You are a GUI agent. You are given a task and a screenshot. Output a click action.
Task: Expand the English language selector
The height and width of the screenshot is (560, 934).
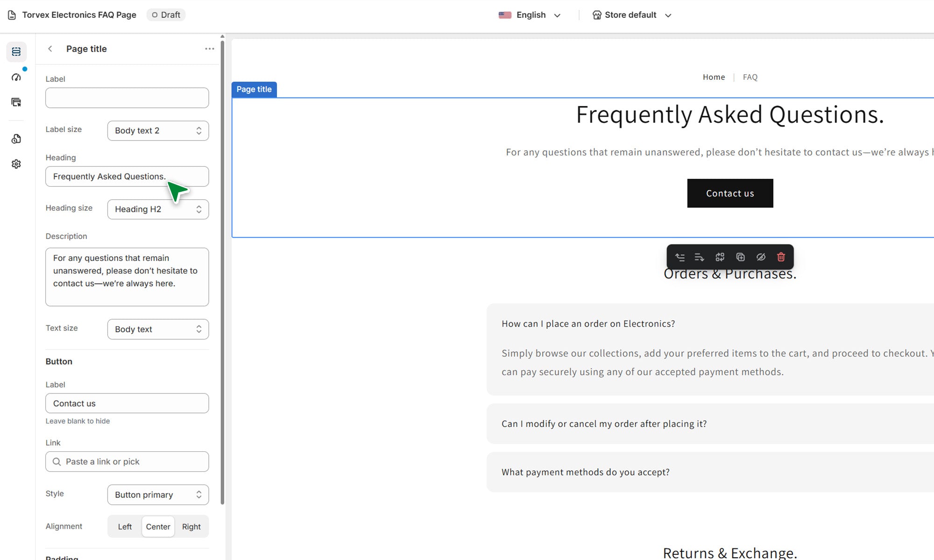tap(530, 15)
